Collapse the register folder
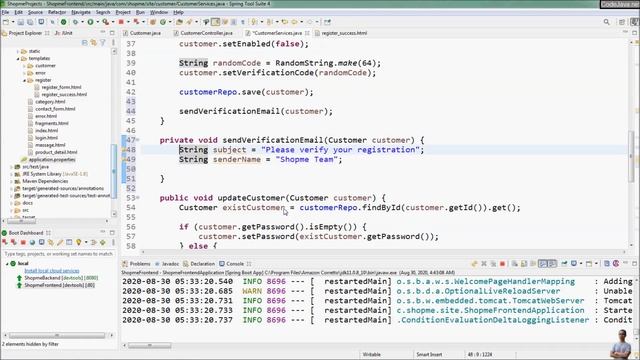This screenshot has width=640, height=360. 24,80
